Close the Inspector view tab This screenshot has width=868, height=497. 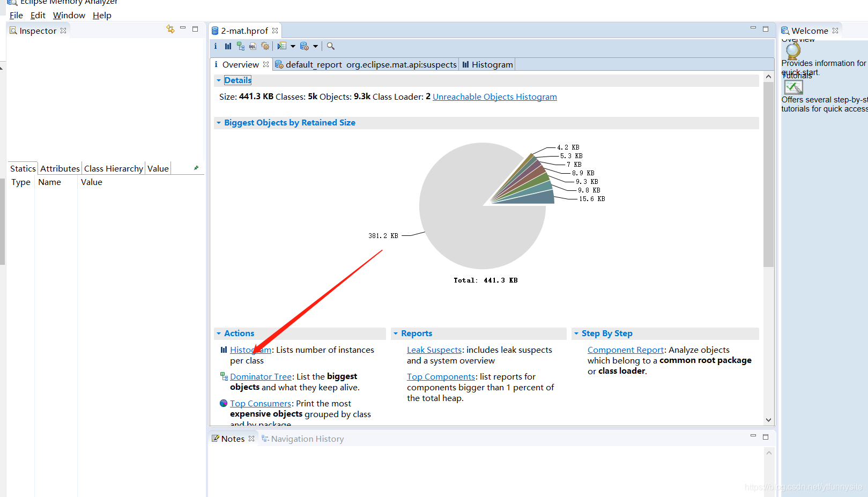click(x=63, y=31)
